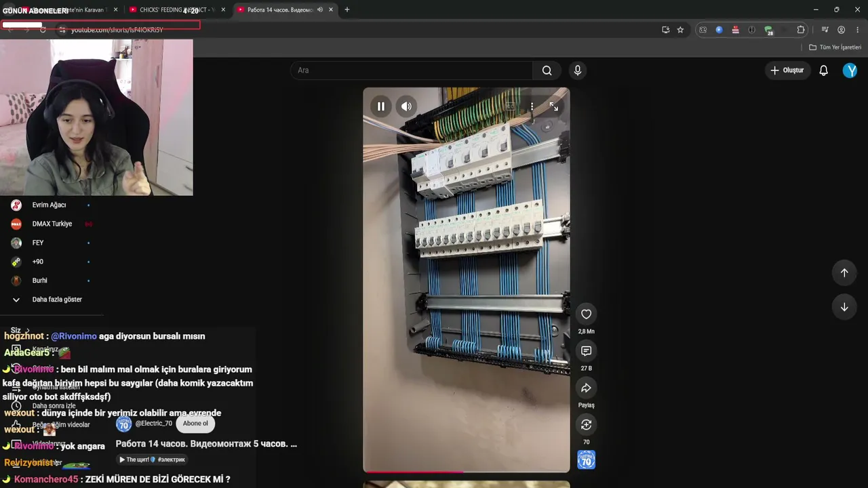
Task: Open the @Electric_70 channel link
Action: 154,424
